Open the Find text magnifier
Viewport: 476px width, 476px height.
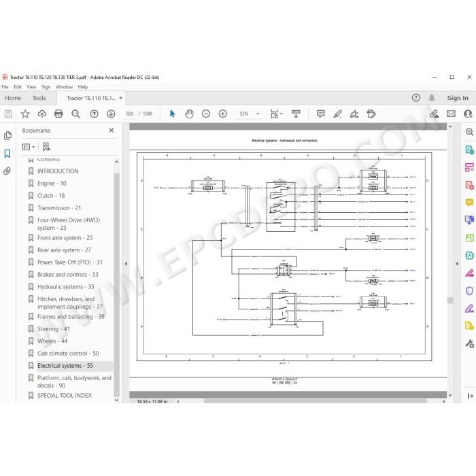pos(75,114)
